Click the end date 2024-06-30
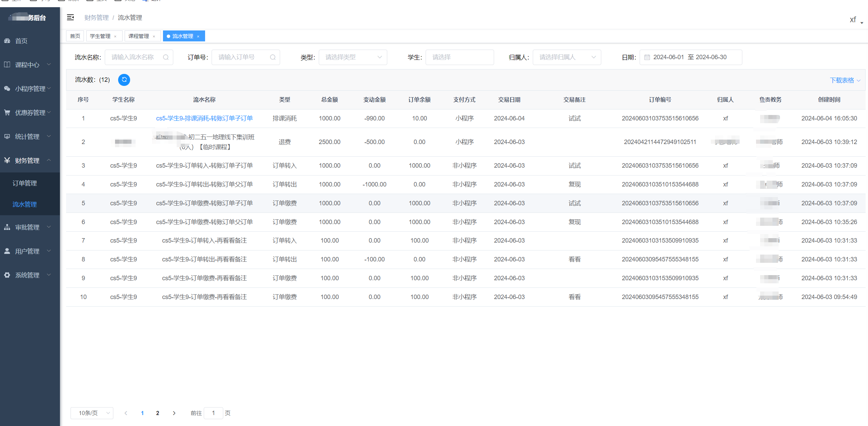Screen dimensions: 868x426 [x=711, y=57]
